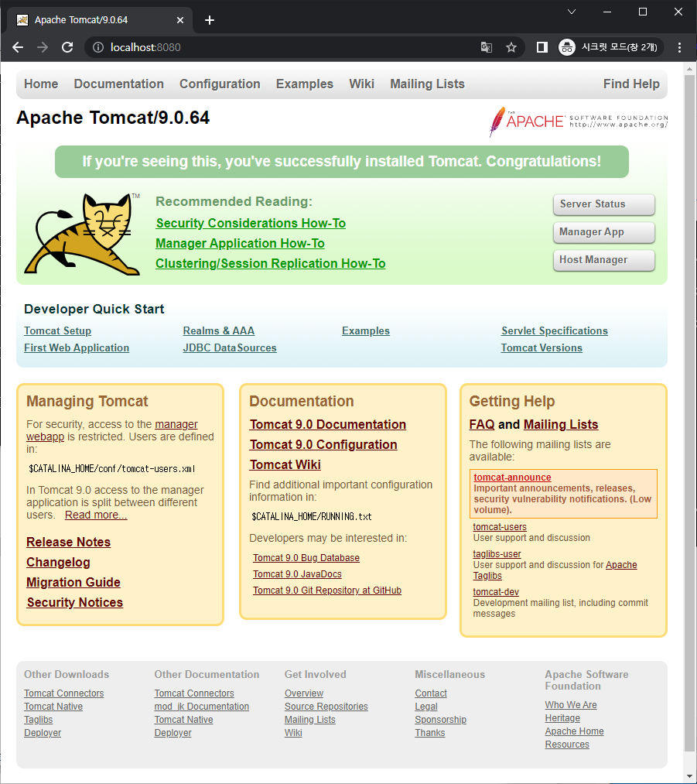The width and height of the screenshot is (697, 784).
Task: Open Tomcat 9.0 Configuration link
Action: pos(323,444)
